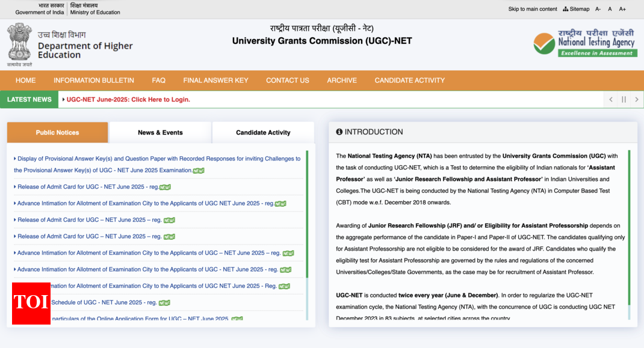Click the Department of Higher Education title
Image resolution: width=644 pixels, height=348 pixels.
tap(85, 50)
